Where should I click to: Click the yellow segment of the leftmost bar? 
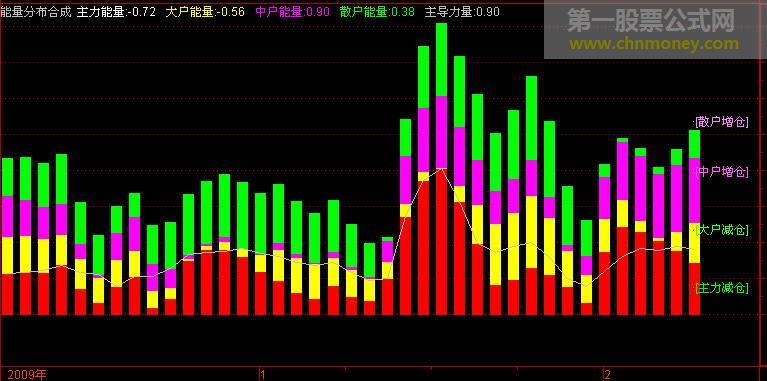click(x=7, y=255)
